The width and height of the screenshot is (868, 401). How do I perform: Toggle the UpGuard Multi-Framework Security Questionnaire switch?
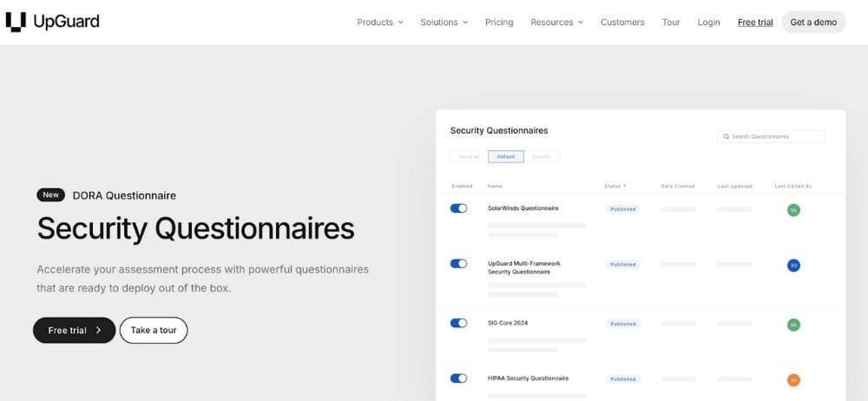pos(458,264)
